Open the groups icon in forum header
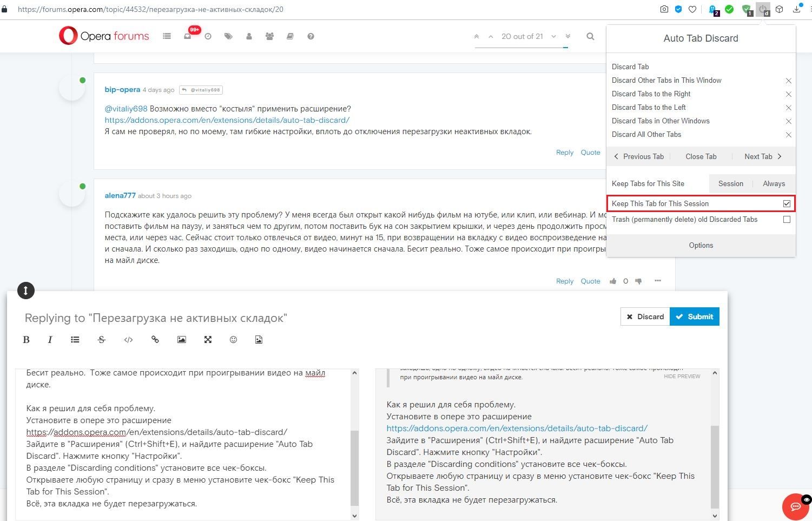The width and height of the screenshot is (812, 521). (269, 36)
